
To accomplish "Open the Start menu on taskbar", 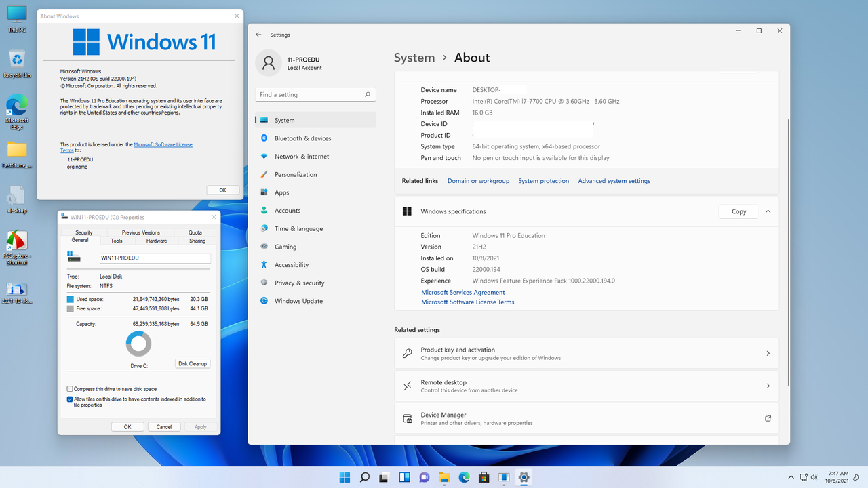I will (x=345, y=477).
